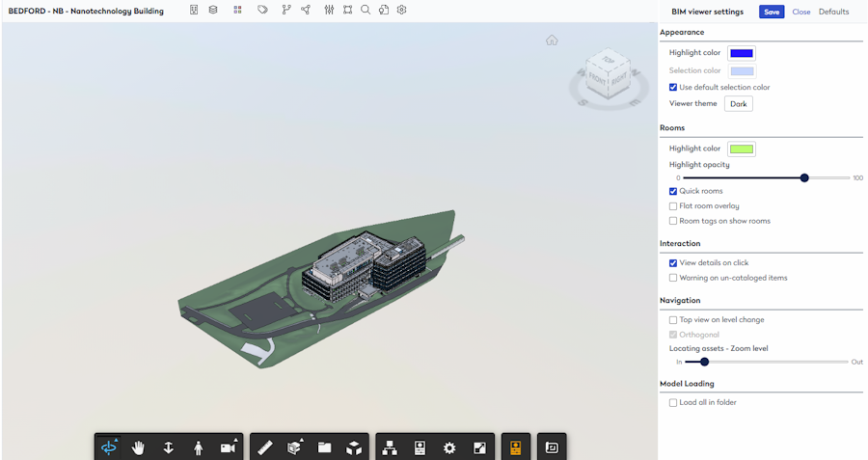Click the Selection color light-blue swatch
This screenshot has width=868, height=460.
click(x=742, y=70)
